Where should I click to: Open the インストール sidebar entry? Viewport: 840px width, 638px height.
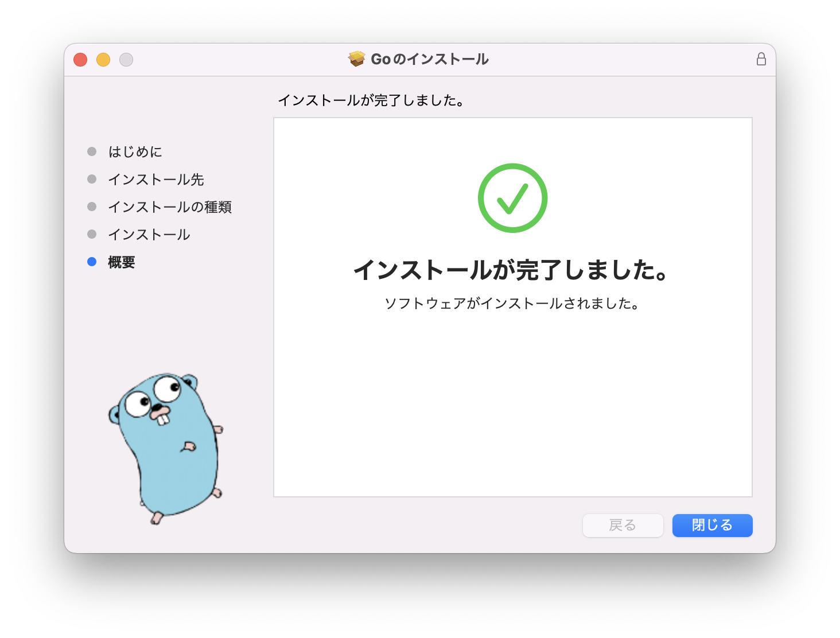[x=148, y=234]
